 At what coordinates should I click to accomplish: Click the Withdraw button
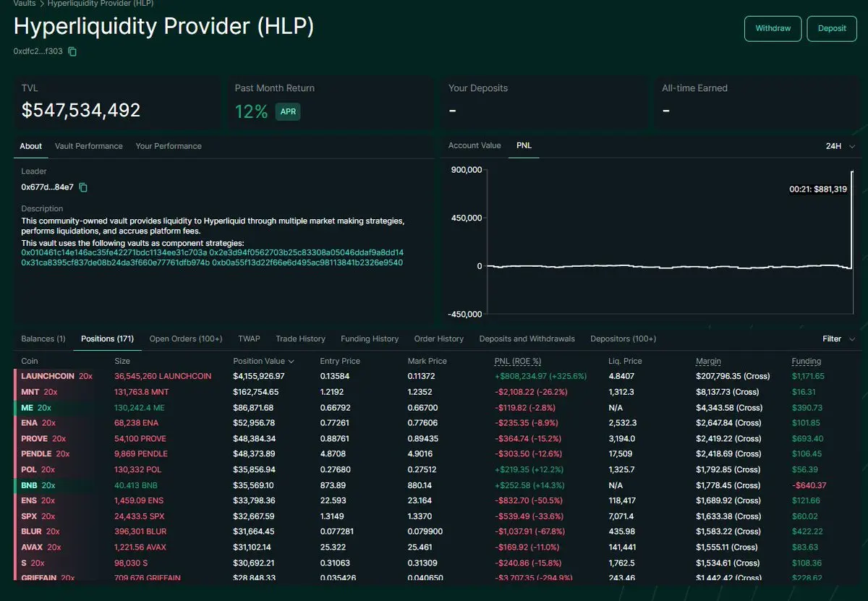pyautogui.click(x=773, y=28)
